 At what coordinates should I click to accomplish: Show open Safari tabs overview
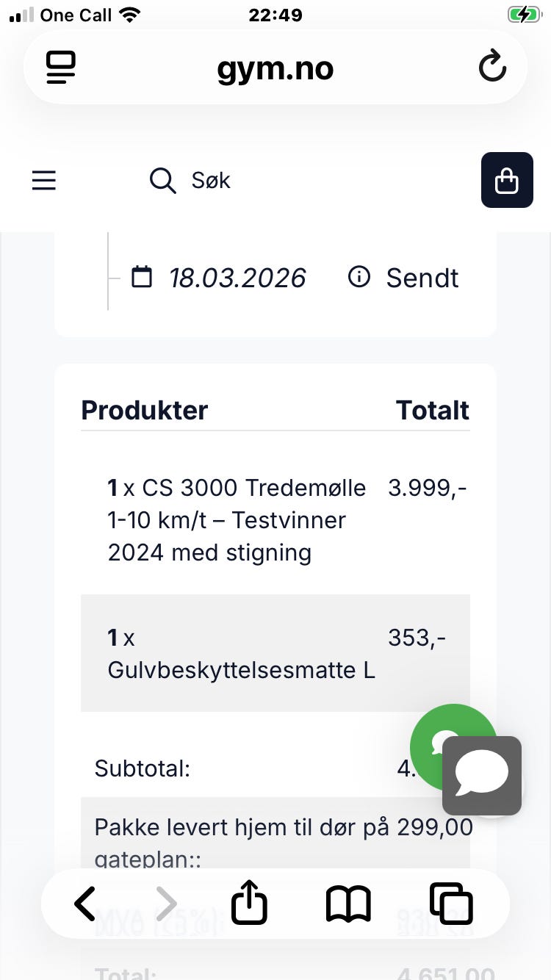tap(451, 903)
